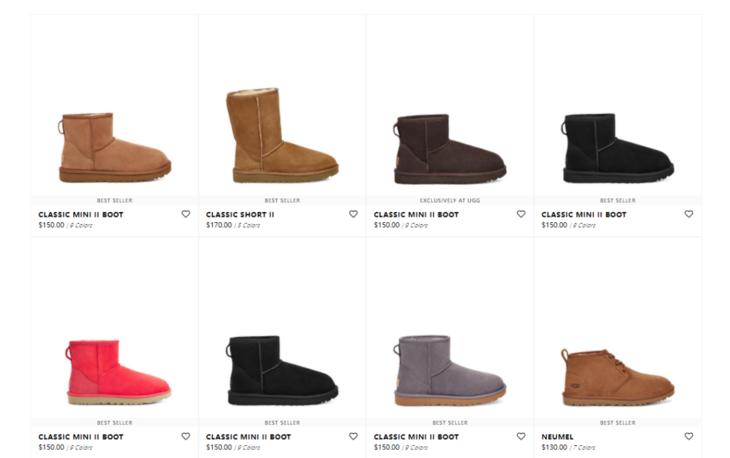The image size is (730, 458).
Task: View the tall Classic Short II boot image
Action: [x=282, y=135]
